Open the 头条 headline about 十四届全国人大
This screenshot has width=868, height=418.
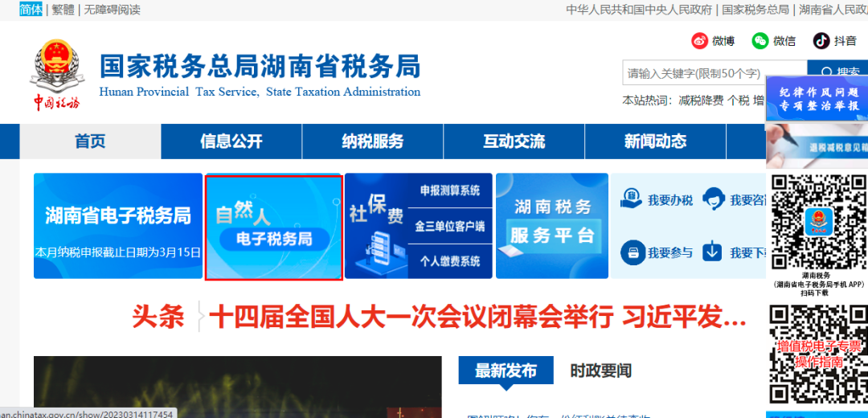pyautogui.click(x=477, y=318)
